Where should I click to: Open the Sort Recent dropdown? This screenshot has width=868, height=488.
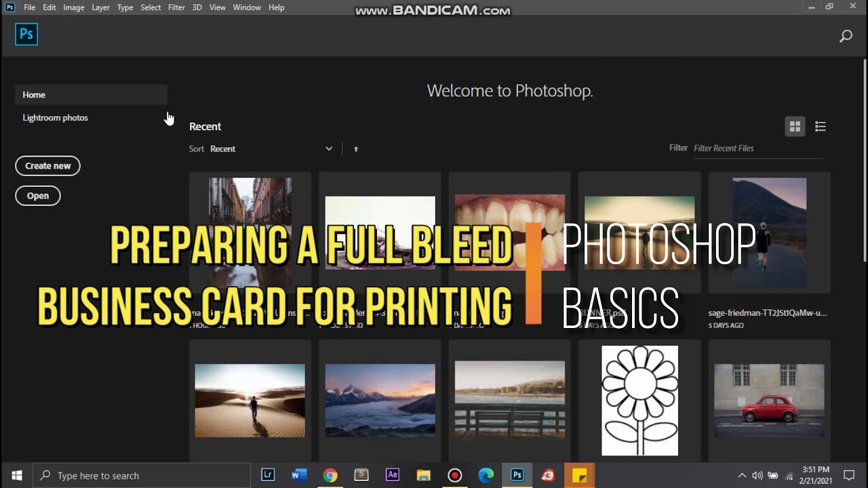[x=271, y=149]
